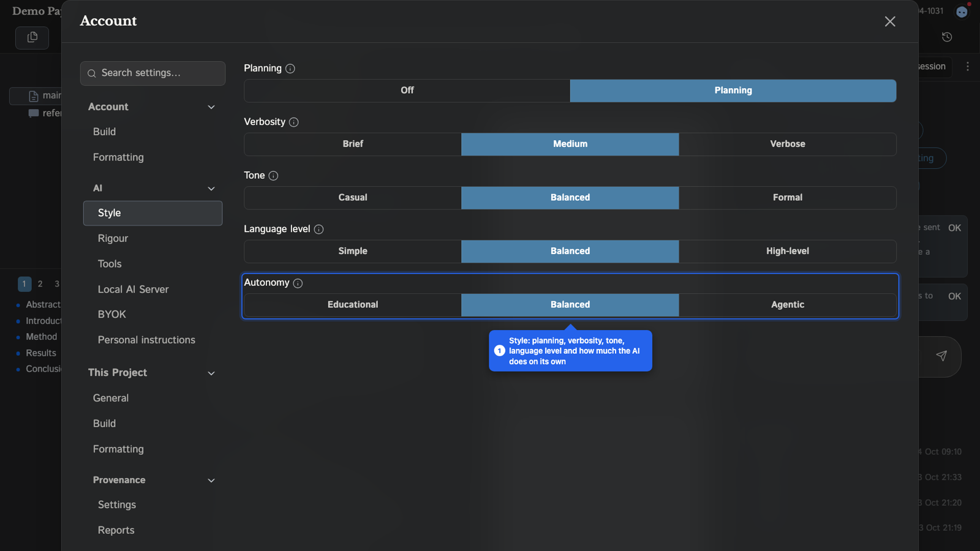Set Autonomy to Educational
980x551 pixels.
(x=353, y=305)
